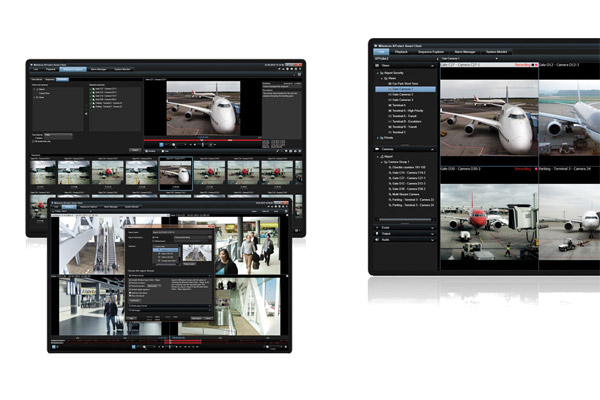
Task: Click Cancel button in export dialog
Action: click(208, 318)
